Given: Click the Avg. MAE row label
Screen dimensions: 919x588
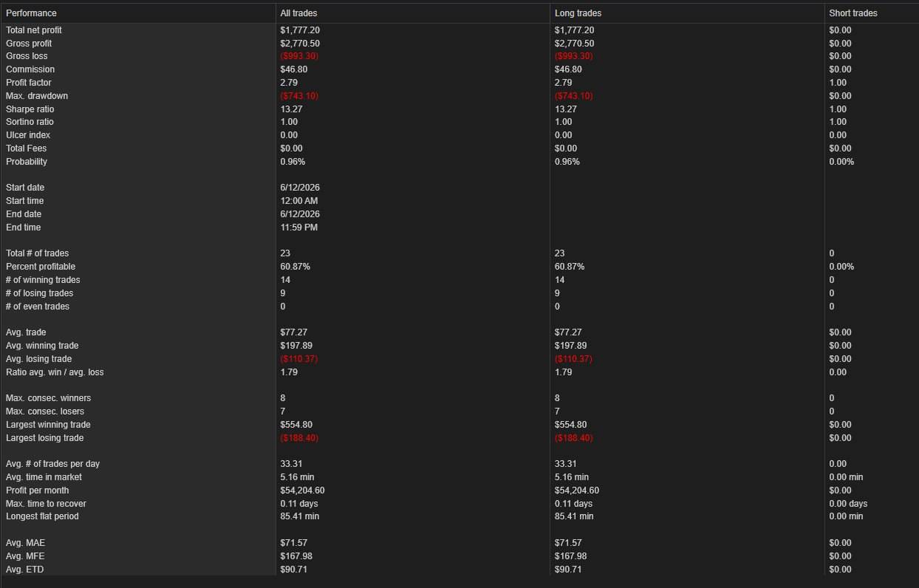Looking at the screenshot, I should pyautogui.click(x=25, y=543).
